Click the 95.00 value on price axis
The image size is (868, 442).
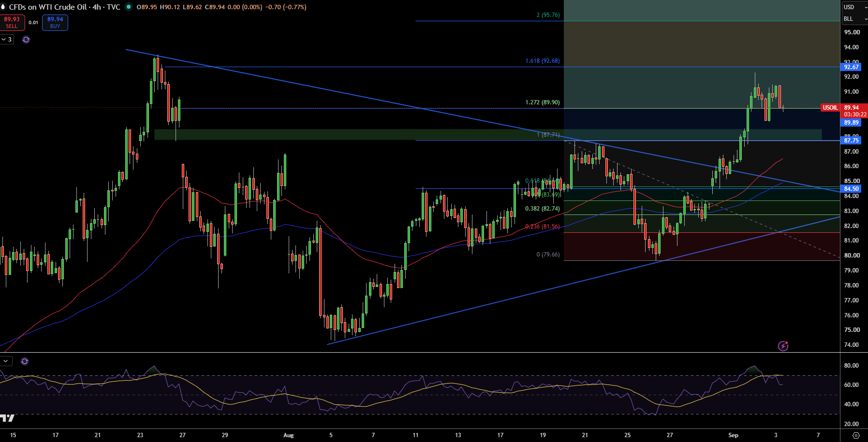click(852, 32)
